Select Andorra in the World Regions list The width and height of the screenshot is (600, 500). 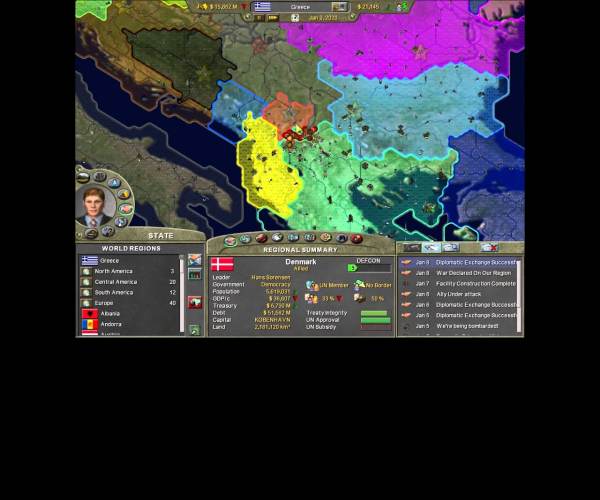click(x=129, y=324)
